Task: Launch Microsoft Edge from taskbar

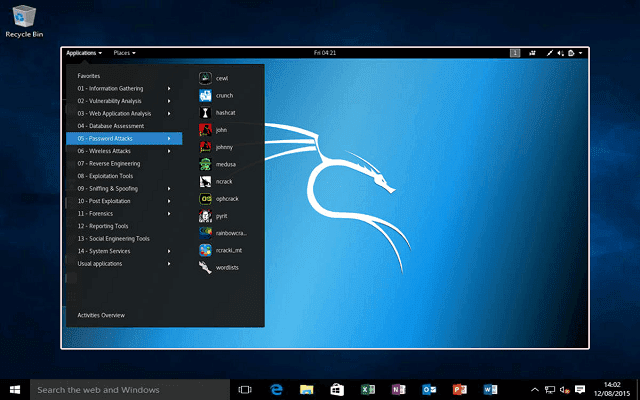Action: click(276, 390)
